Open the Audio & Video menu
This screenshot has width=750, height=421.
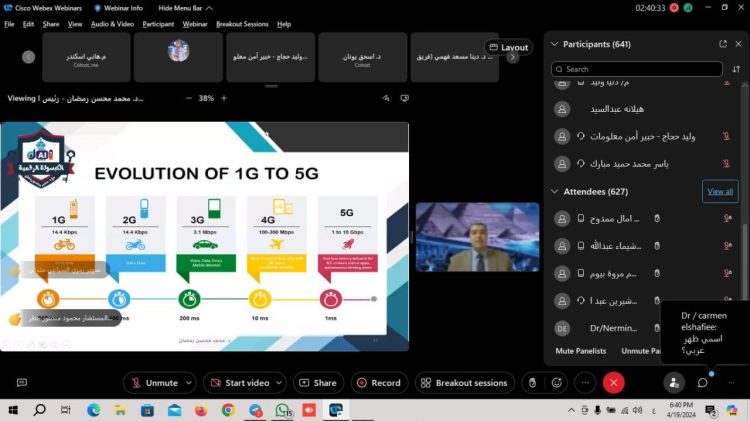coord(112,24)
